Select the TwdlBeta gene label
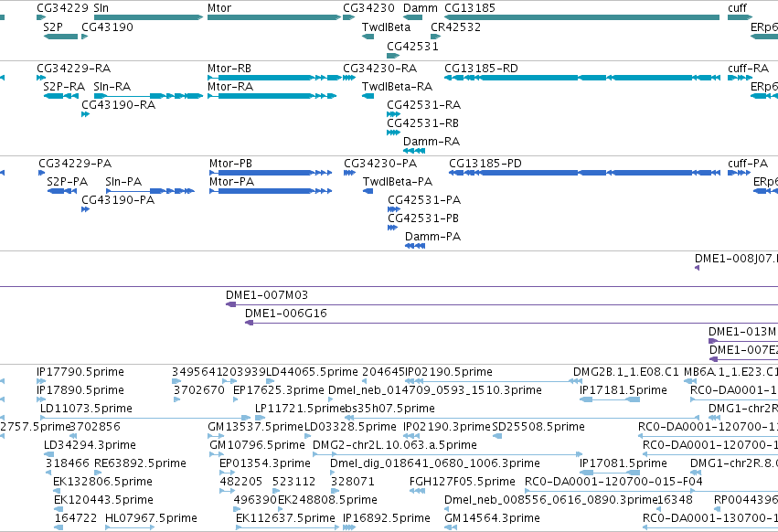Viewport: 778px width, 532px height. (x=386, y=27)
